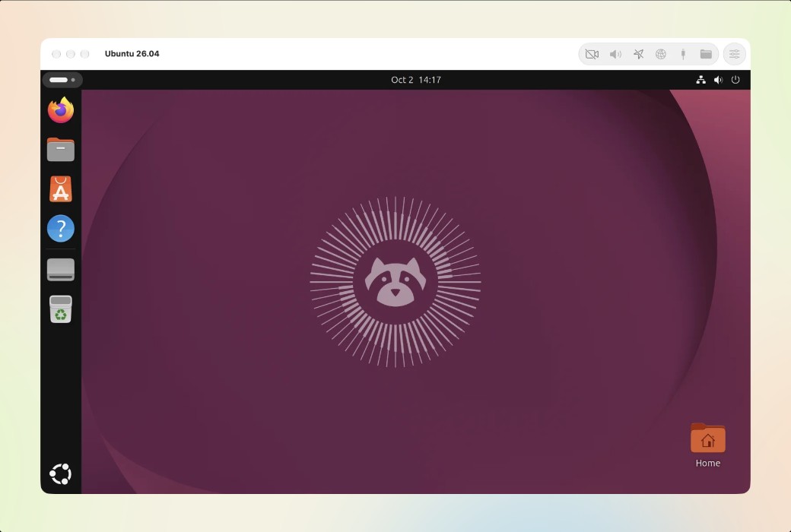Close the Ubuntu 26.04 VM window

tap(56, 54)
